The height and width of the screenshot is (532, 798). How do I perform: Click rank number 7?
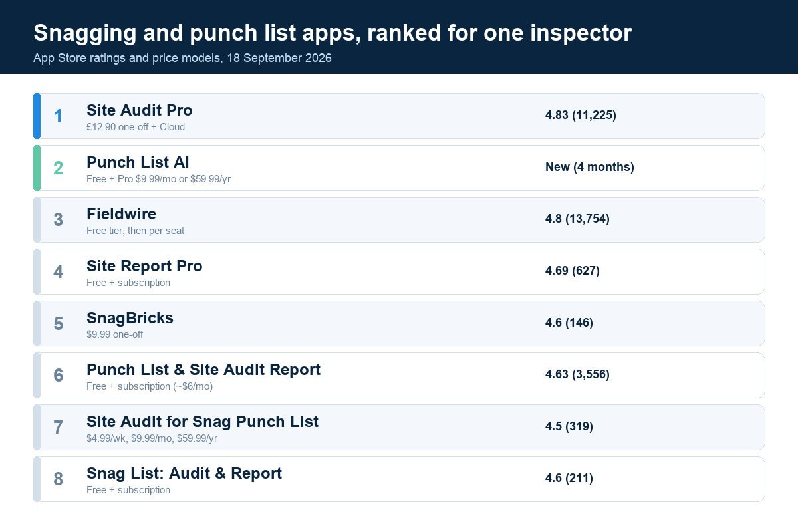point(58,428)
